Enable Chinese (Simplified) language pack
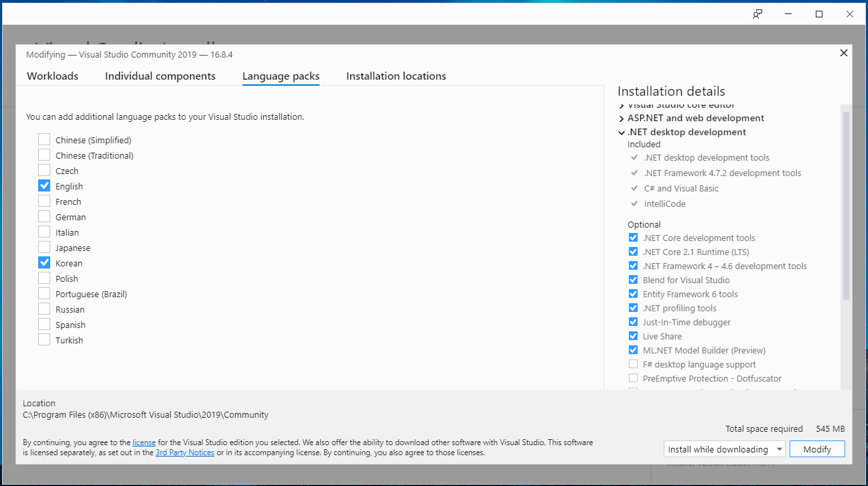 pos(44,140)
